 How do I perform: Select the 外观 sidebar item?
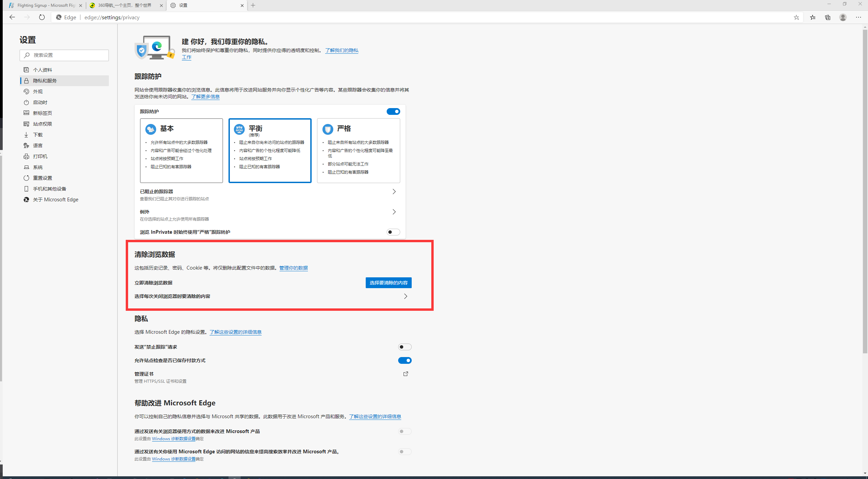click(38, 91)
